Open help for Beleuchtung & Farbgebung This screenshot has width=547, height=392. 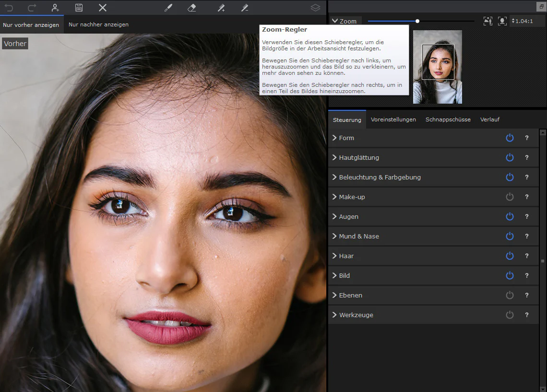point(527,177)
